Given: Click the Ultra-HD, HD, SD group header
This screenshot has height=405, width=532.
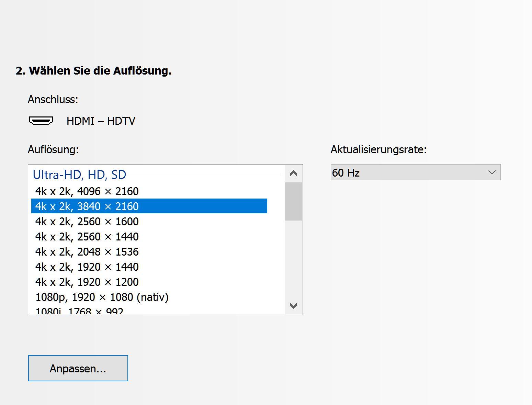Looking at the screenshot, I should click(79, 175).
